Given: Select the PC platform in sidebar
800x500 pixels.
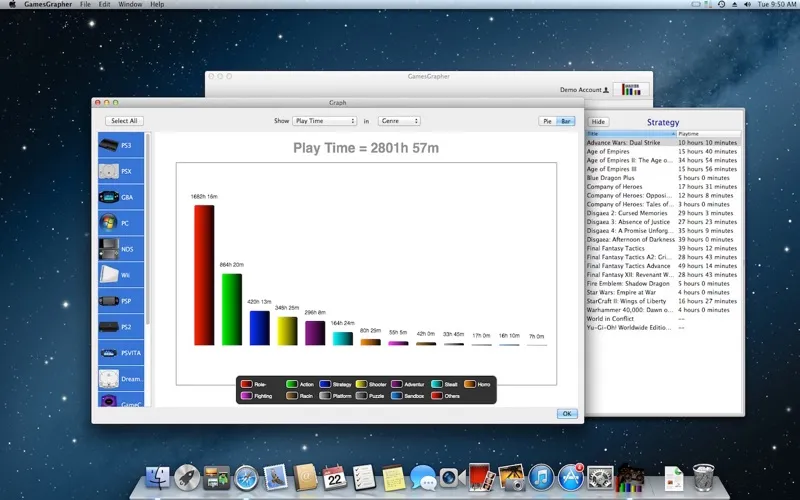Looking at the screenshot, I should pos(121,223).
